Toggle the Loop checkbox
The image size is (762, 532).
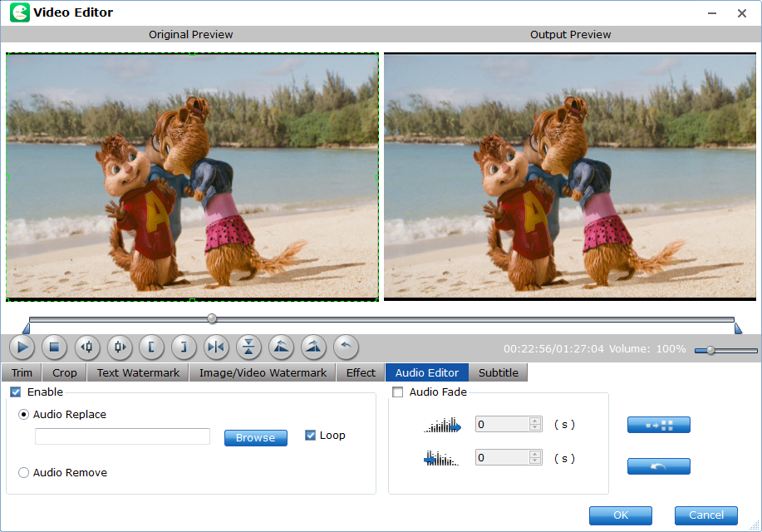click(311, 436)
